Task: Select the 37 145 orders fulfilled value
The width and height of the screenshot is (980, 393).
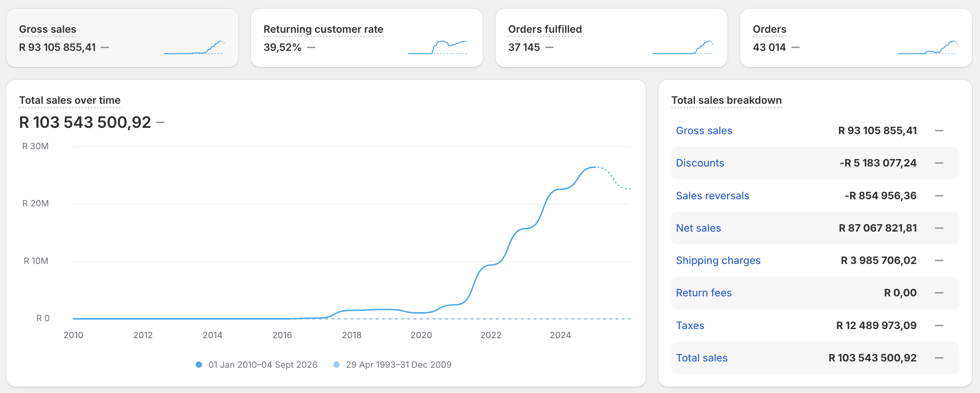Action: pyautogui.click(x=524, y=47)
